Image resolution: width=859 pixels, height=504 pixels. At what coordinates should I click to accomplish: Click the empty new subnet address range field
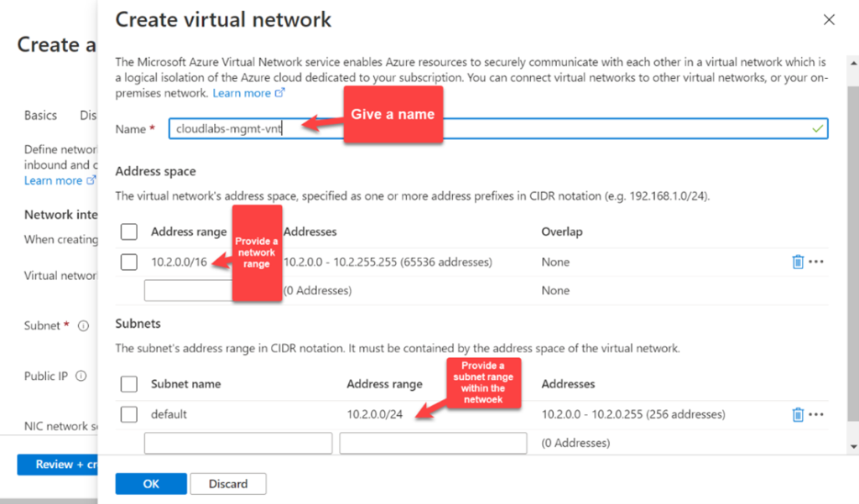pyautogui.click(x=434, y=443)
